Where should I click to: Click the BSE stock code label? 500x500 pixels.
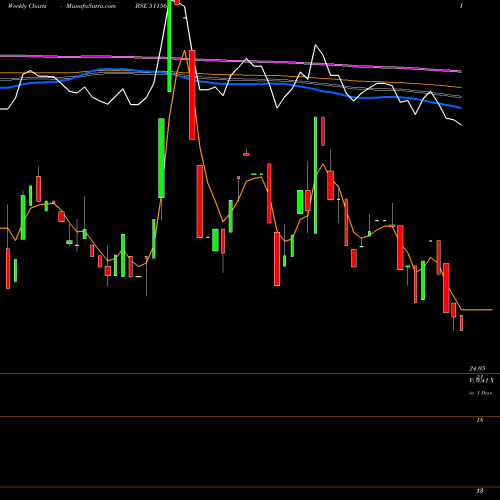[x=151, y=6]
